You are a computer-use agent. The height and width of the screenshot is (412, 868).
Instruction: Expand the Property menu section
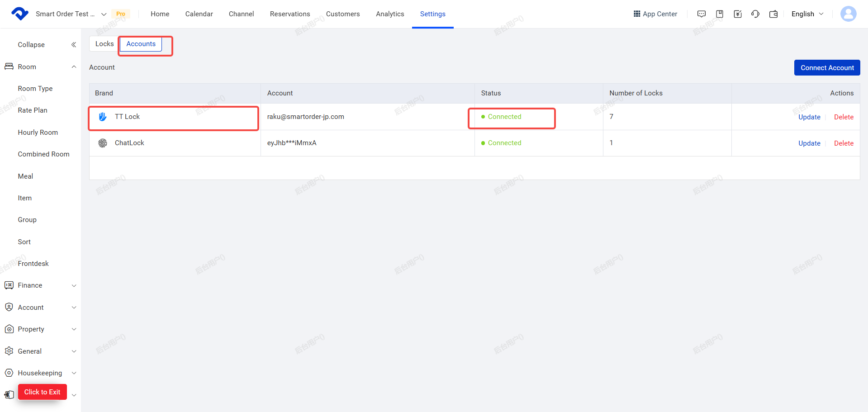click(74, 329)
